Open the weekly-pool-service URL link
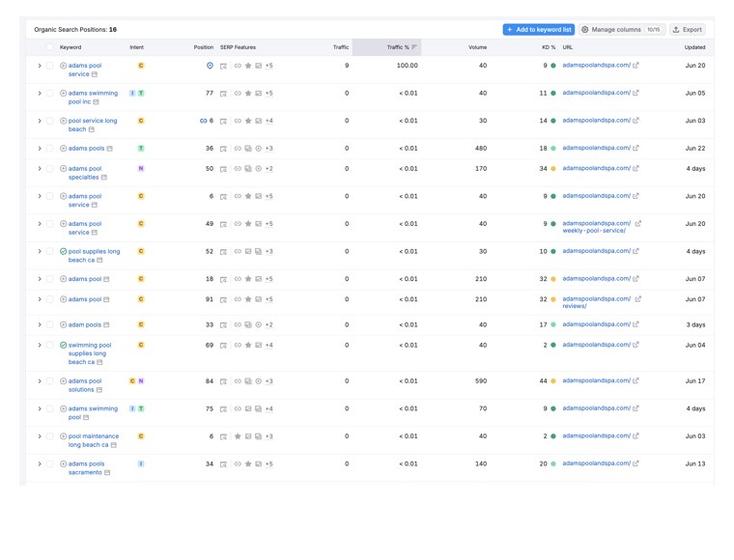Viewport: 734px width, 560px height. click(597, 227)
